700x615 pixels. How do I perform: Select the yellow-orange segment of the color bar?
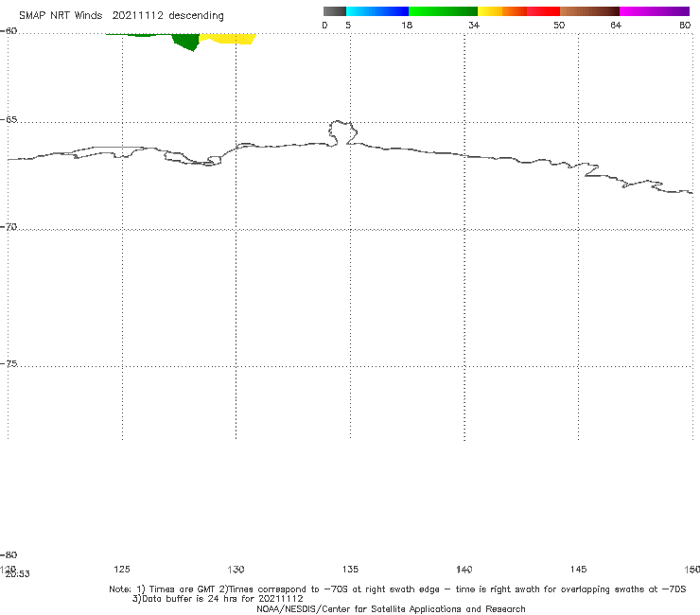[x=501, y=11]
